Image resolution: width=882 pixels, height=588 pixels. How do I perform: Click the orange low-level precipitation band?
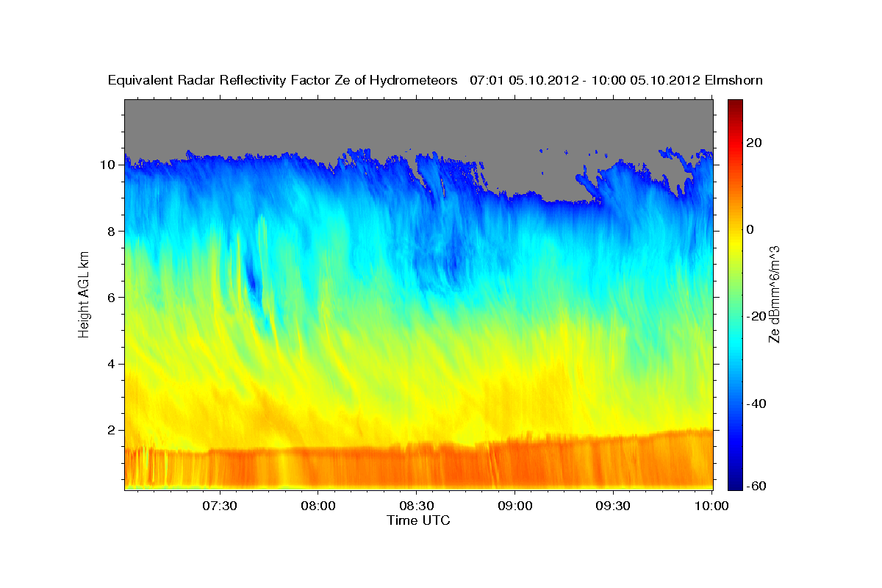pos(419,465)
